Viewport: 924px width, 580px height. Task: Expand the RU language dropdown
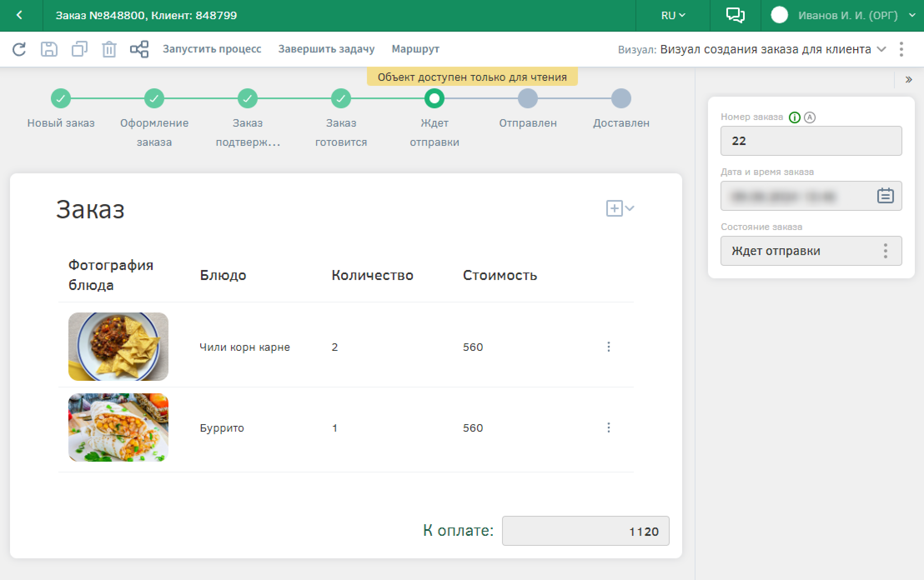673,15
